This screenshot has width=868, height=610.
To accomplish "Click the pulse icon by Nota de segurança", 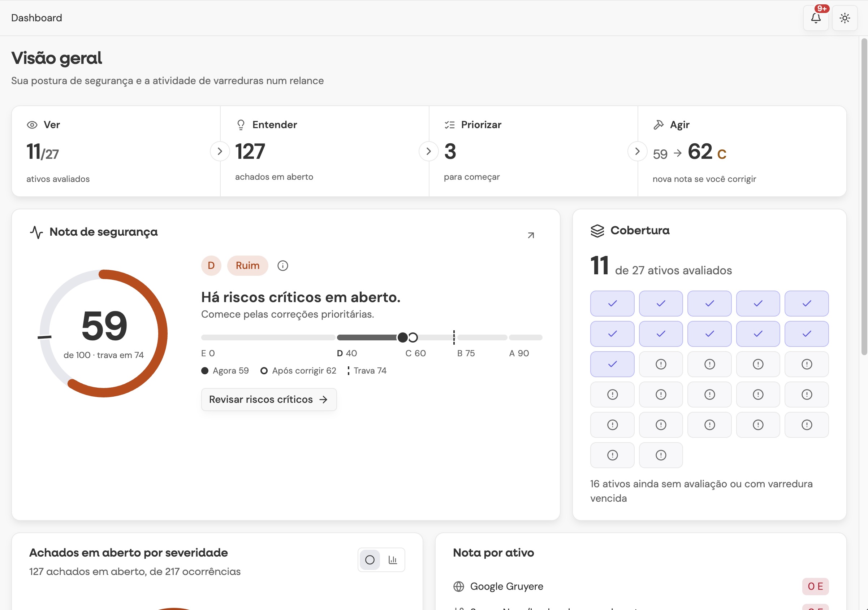I will [36, 232].
